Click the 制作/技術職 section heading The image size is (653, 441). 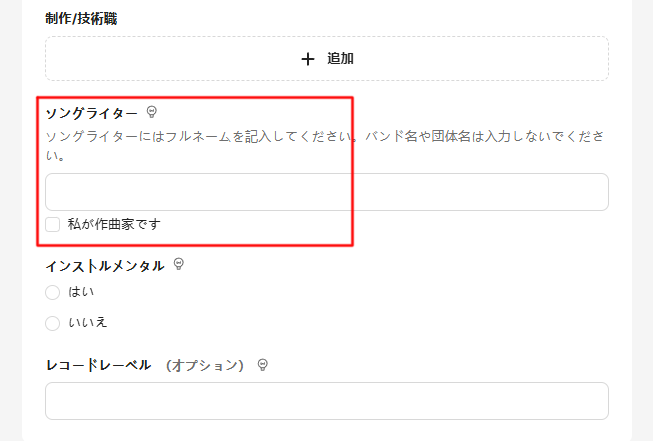(x=81, y=19)
